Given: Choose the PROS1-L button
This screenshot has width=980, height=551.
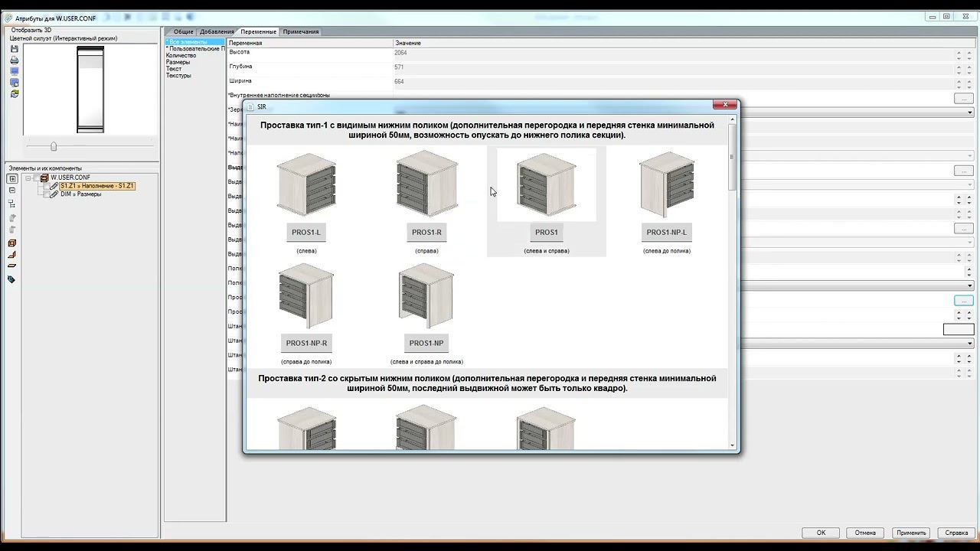Looking at the screenshot, I should click(x=306, y=233).
